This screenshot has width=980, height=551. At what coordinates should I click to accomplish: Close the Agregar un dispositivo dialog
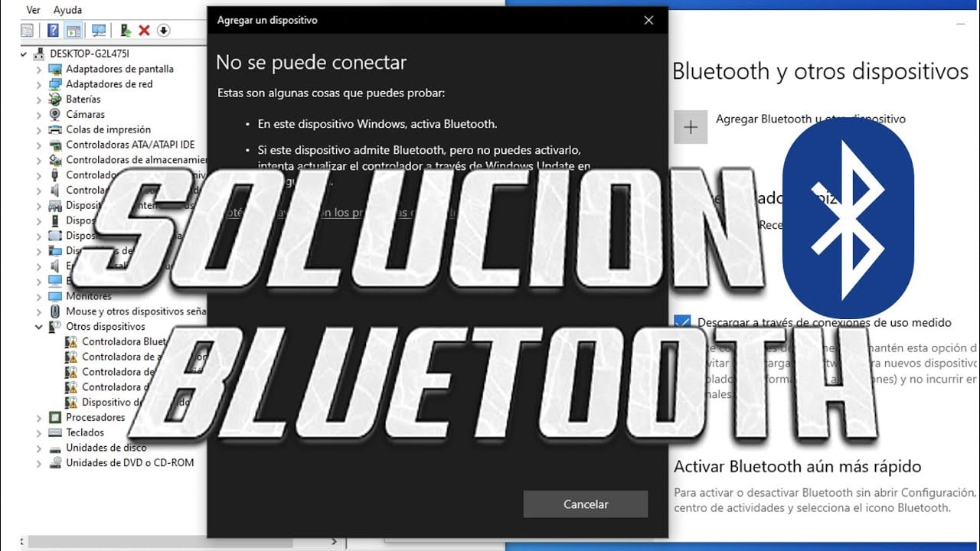[648, 20]
